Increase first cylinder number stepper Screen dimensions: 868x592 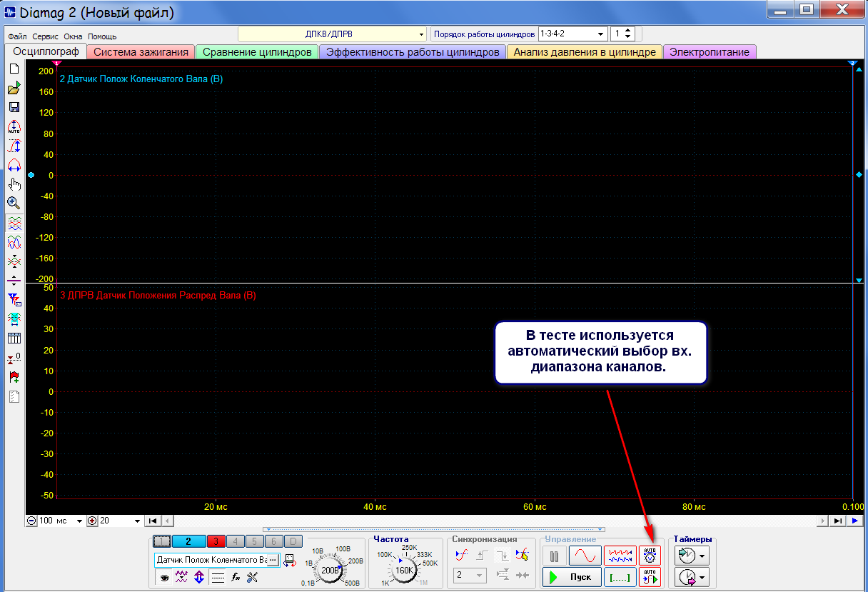(628, 31)
